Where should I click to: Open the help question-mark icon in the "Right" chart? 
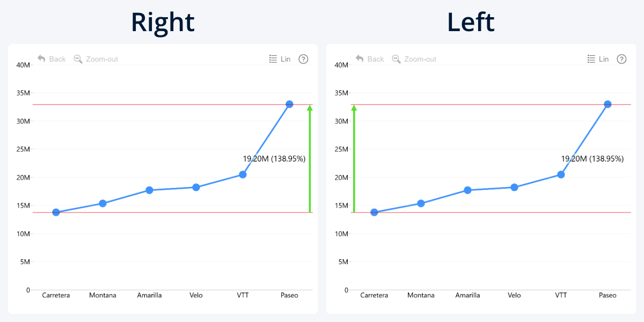coord(303,59)
